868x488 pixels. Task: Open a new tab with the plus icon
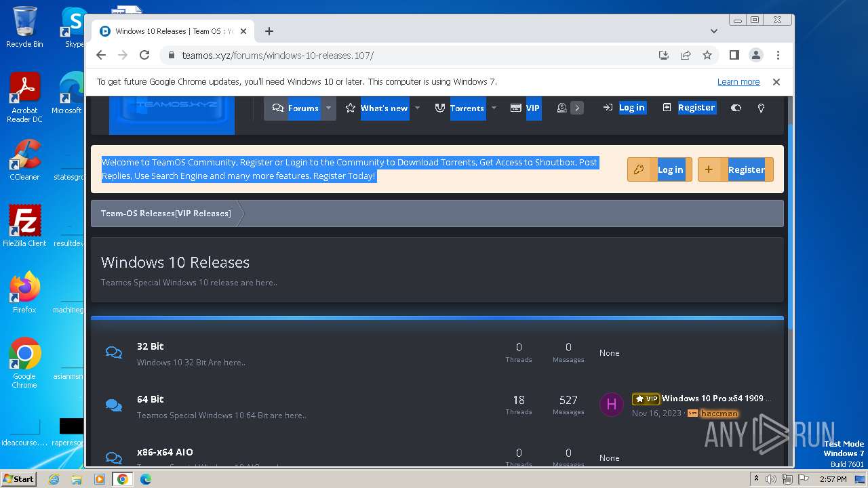point(269,31)
